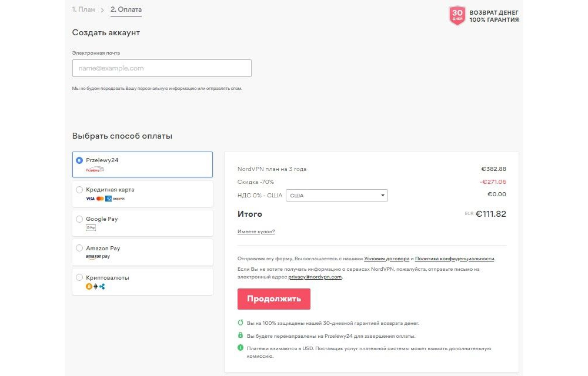Click the Amazon Pay logo
This screenshot has height=376, width=588.
pos(98,257)
